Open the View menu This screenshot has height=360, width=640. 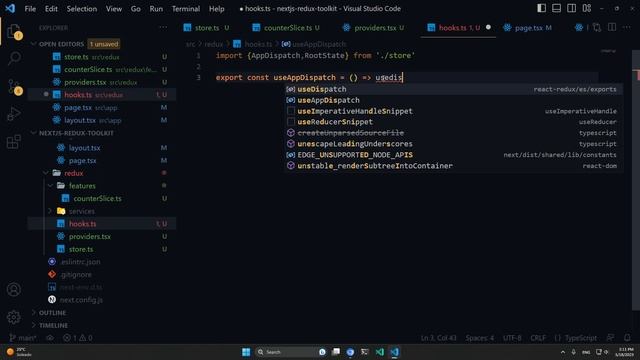coord(114,9)
